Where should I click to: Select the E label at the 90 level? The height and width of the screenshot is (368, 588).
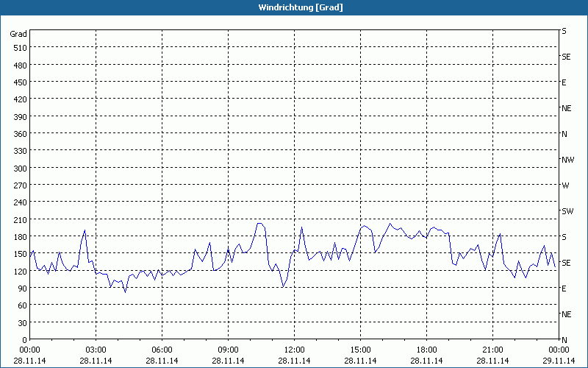coord(564,289)
